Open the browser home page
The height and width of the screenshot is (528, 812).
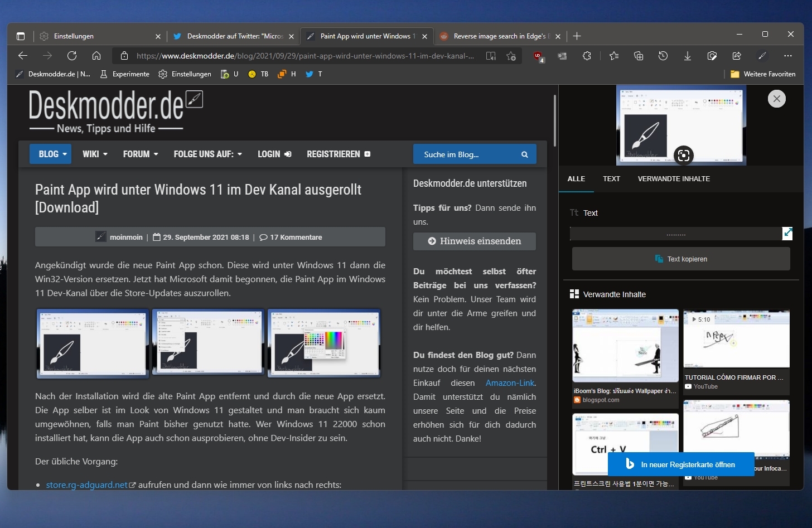click(96, 56)
